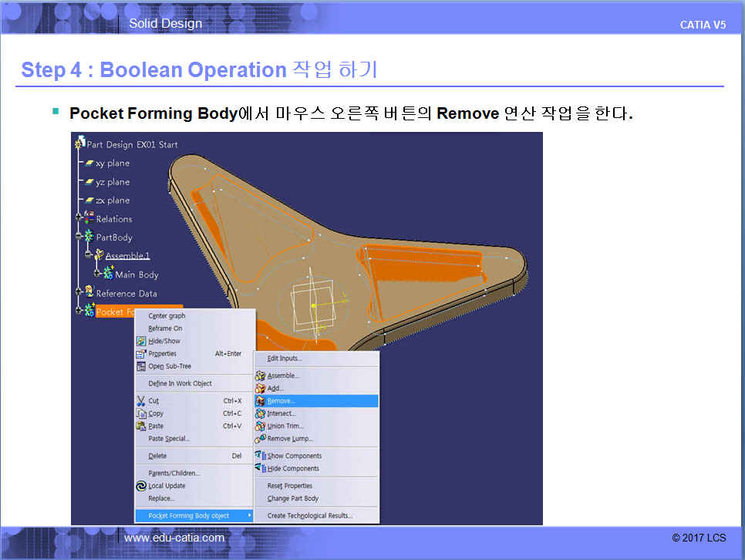Click the Assemble icon in submenu
The height and width of the screenshot is (560, 745).
pos(261,376)
